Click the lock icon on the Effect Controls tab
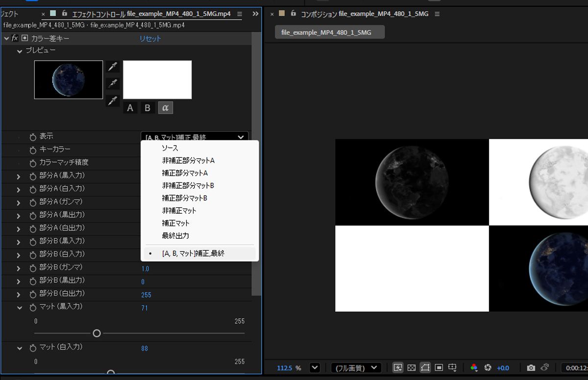588x380 pixels. click(65, 14)
